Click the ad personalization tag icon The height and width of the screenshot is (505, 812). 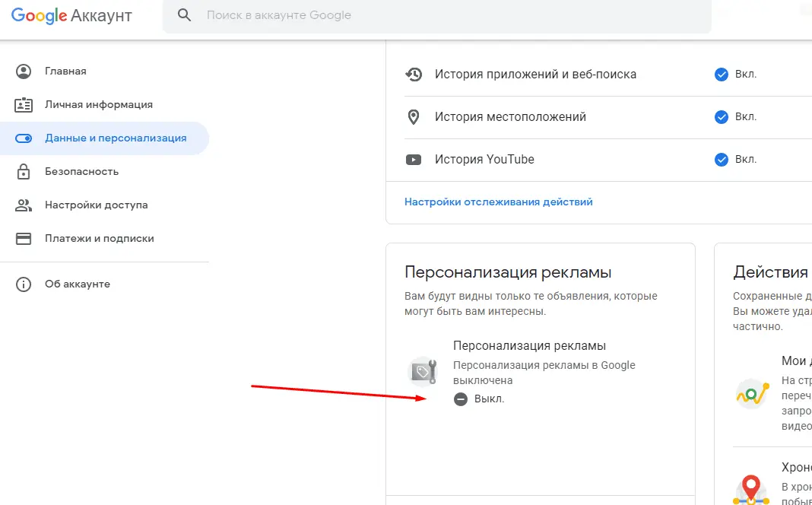tap(423, 371)
